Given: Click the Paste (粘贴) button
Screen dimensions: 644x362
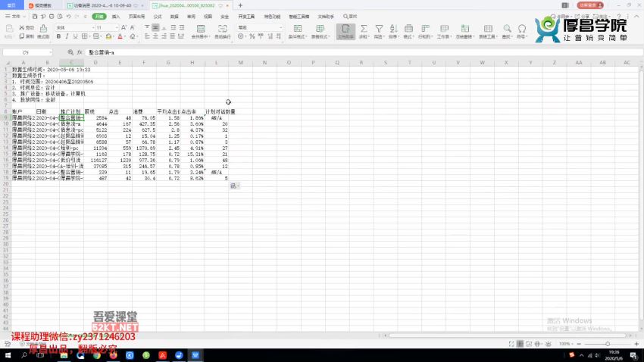Looking at the screenshot, I should [x=9, y=31].
